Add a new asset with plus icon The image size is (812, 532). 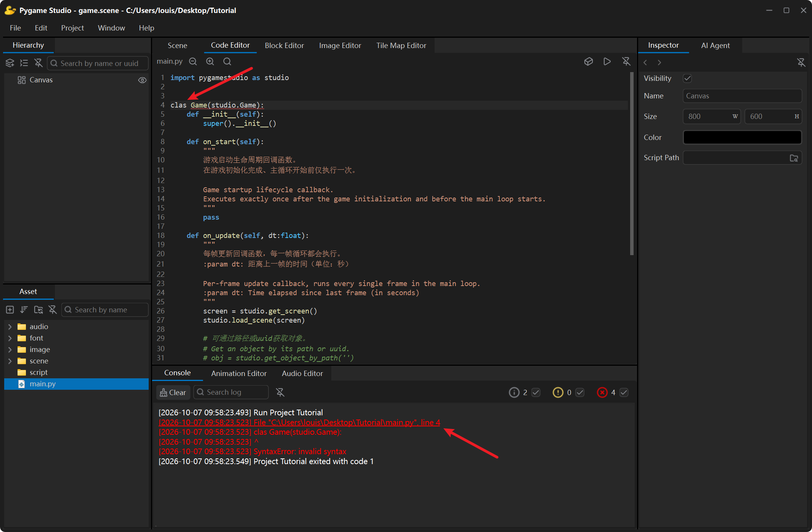coord(10,310)
